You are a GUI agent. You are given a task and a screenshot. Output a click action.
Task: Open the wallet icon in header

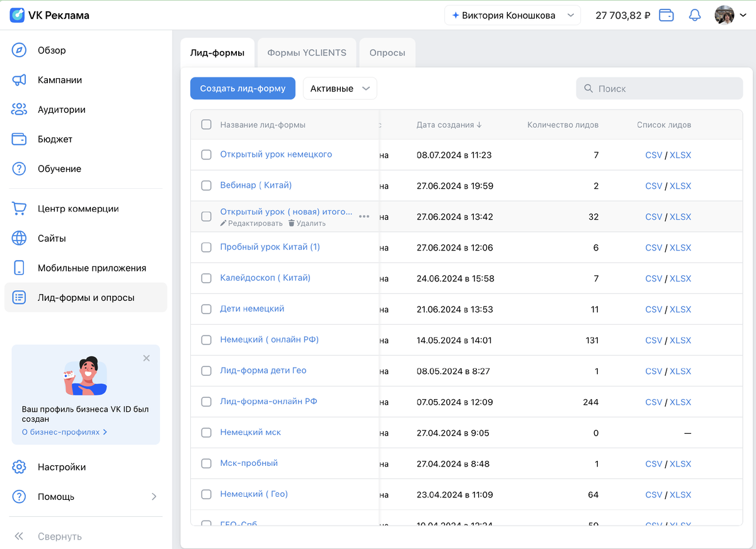(x=667, y=15)
